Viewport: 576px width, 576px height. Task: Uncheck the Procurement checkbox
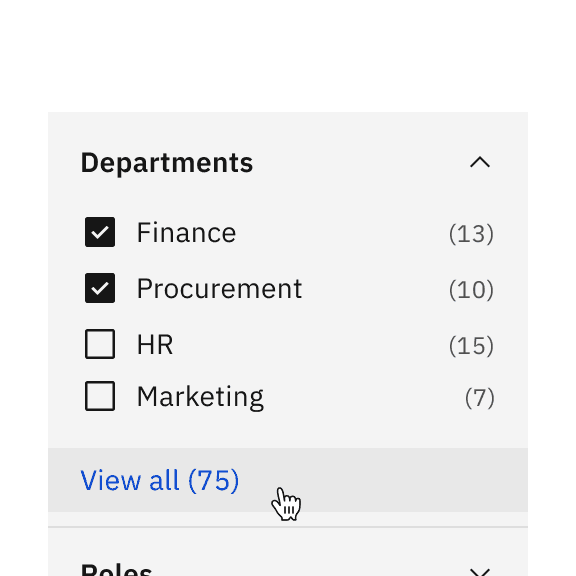[100, 288]
